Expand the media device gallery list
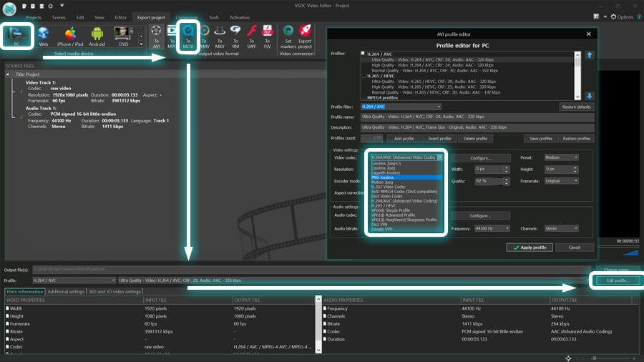The width and height of the screenshot is (644, 362). click(141, 44)
